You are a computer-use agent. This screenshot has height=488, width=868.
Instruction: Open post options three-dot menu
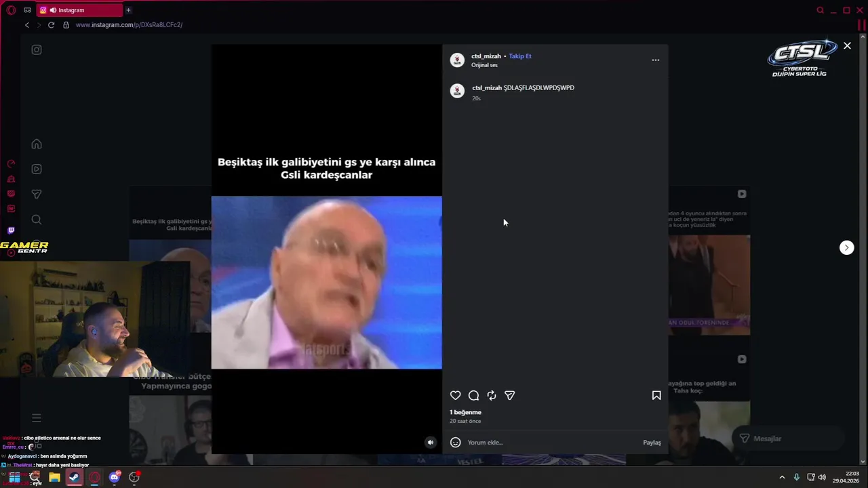click(x=656, y=60)
